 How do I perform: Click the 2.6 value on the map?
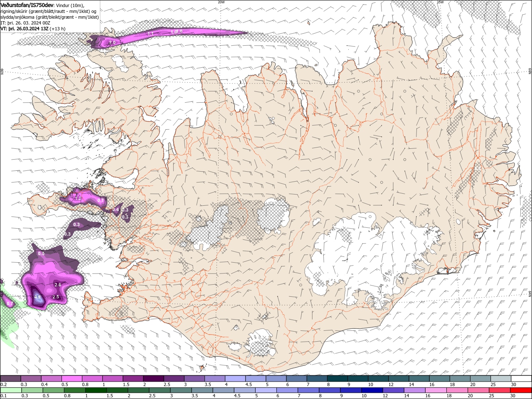click(x=58, y=285)
